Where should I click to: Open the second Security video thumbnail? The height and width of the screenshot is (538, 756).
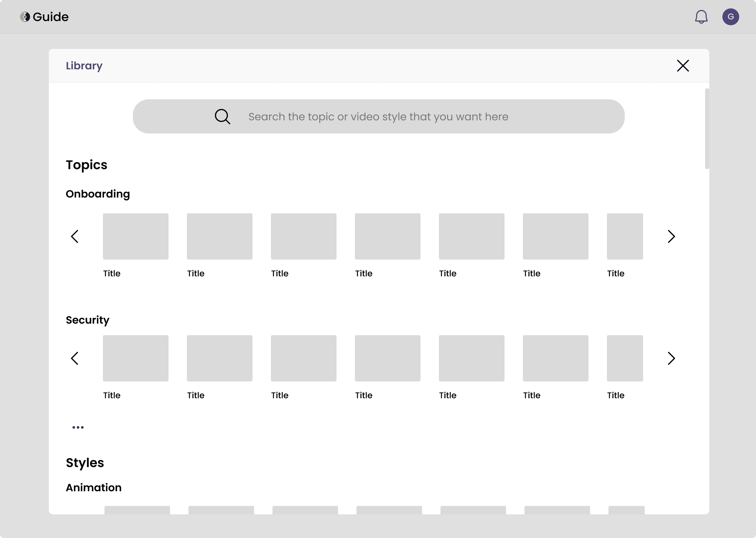pos(220,358)
